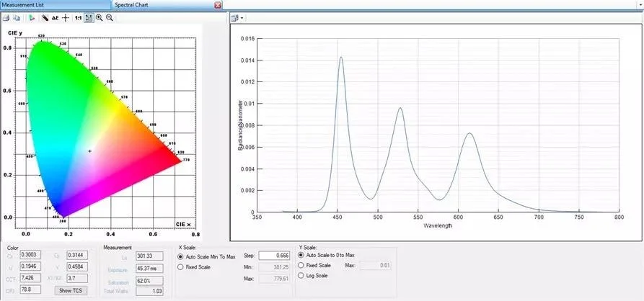Click the blue spectral peak near 455 nm
This screenshot has height=301, width=644.
point(341,58)
